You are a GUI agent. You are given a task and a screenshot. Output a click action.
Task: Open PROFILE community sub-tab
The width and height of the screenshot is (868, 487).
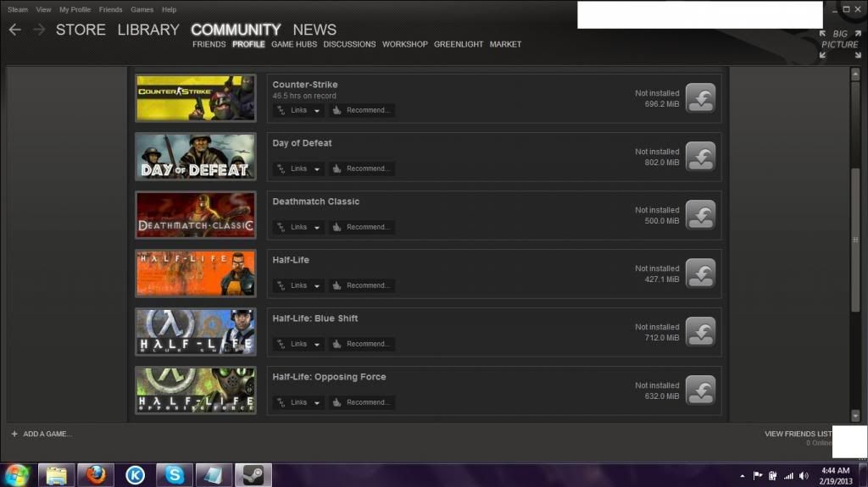248,44
